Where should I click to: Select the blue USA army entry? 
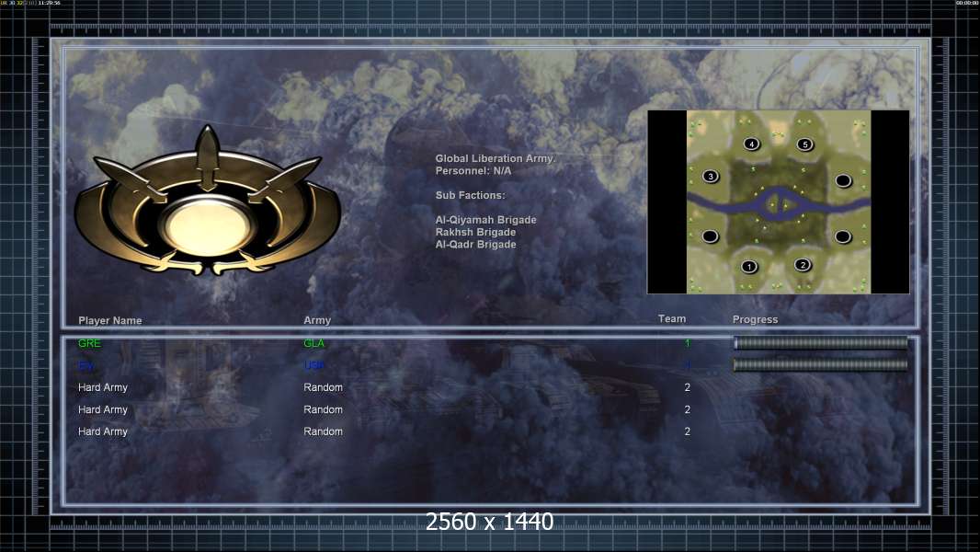[313, 365]
